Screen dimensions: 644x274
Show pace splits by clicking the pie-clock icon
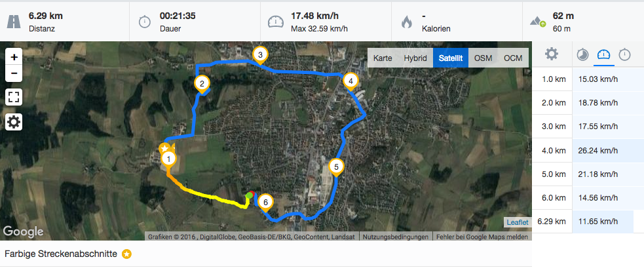click(x=582, y=54)
